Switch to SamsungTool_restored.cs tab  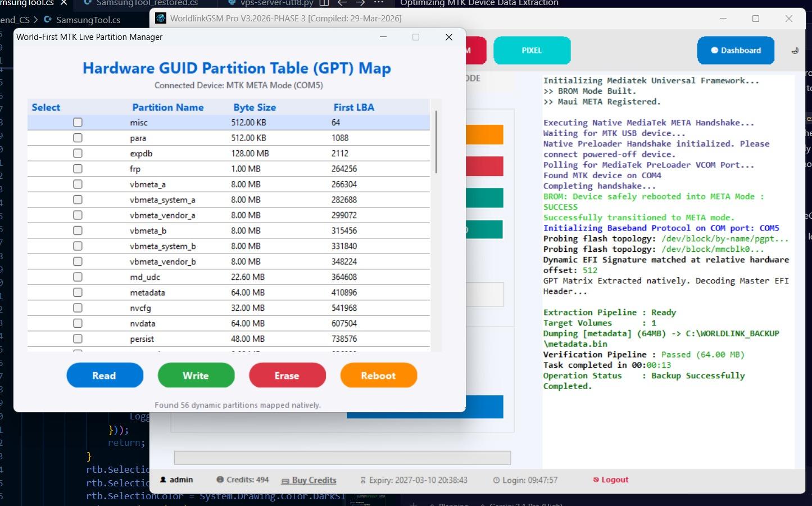point(146,3)
